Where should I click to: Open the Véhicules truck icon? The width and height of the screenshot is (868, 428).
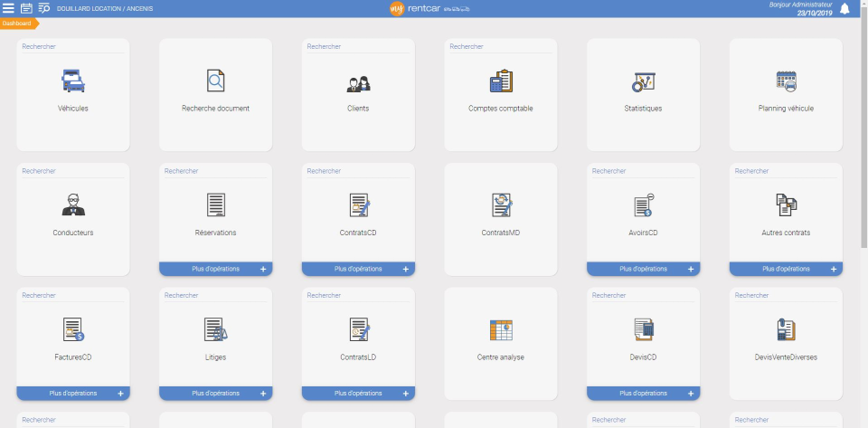[73, 81]
